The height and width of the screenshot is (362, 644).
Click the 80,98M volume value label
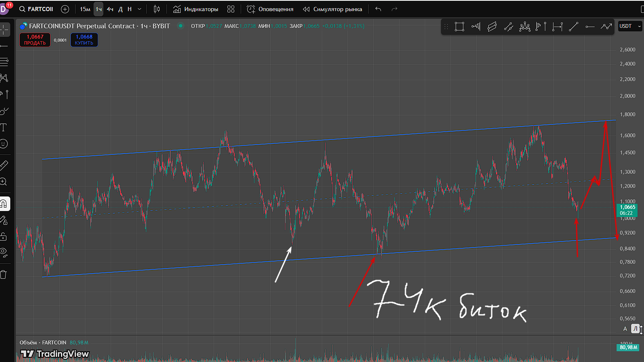pyautogui.click(x=79, y=343)
